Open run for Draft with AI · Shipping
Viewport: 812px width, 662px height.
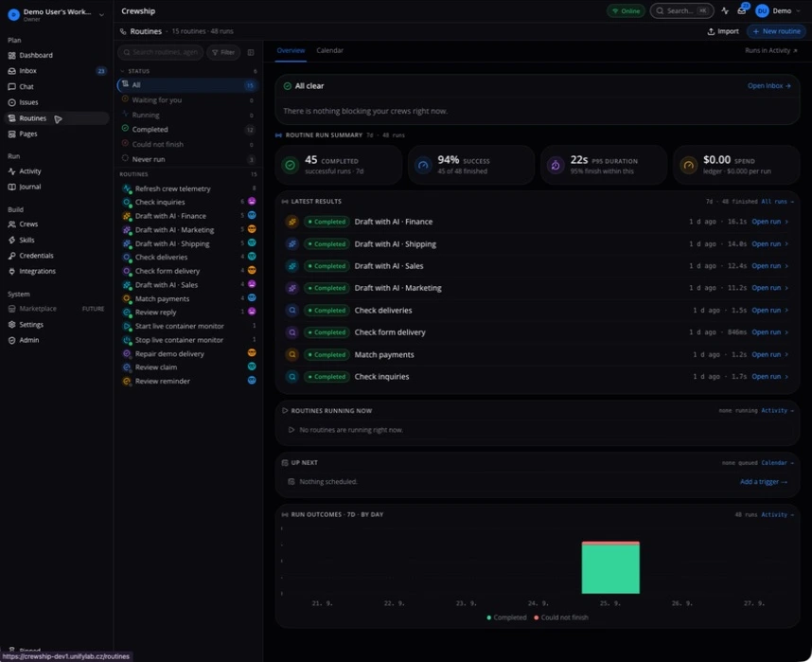tap(769, 244)
